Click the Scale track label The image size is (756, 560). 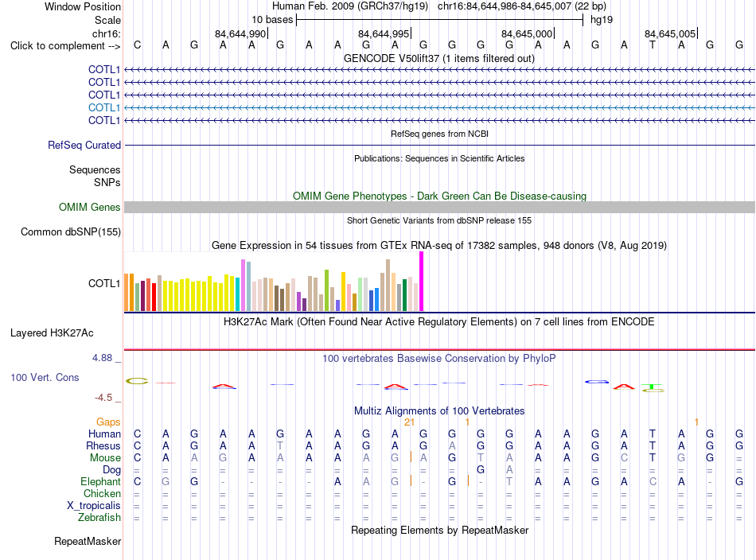coord(107,20)
